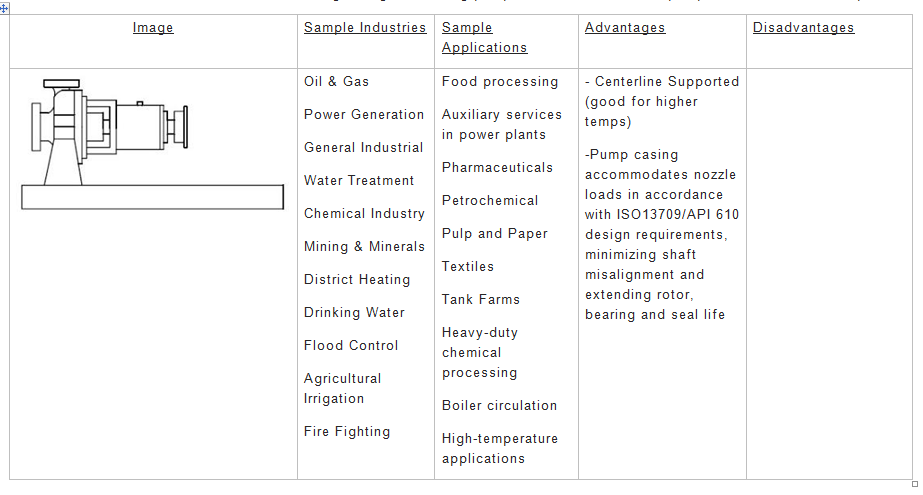The height and width of the screenshot is (495, 923).
Task: Click the "Fire Fighting" entry
Action: [347, 432]
